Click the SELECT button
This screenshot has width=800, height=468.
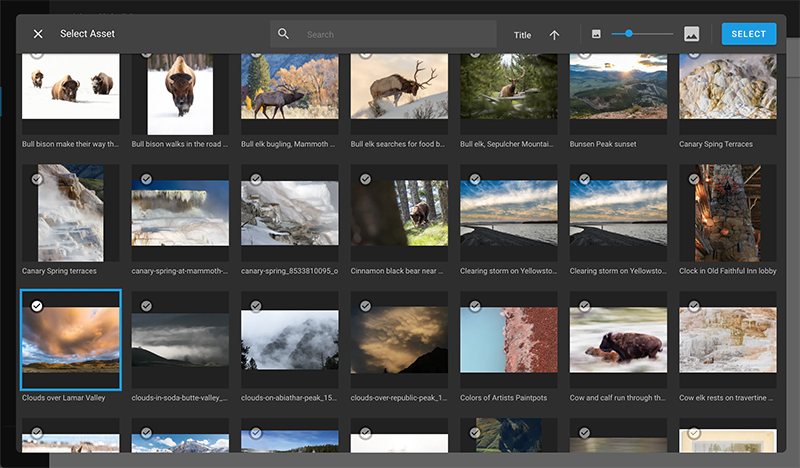(748, 34)
